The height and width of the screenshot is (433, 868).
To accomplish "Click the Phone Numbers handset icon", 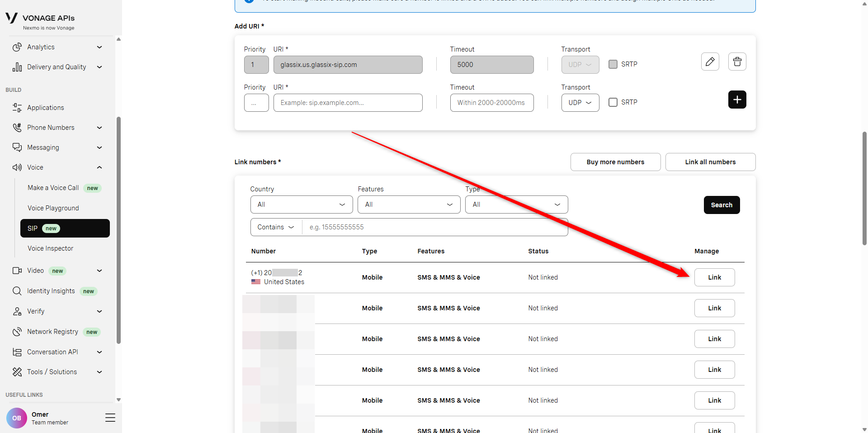I will pyautogui.click(x=17, y=128).
